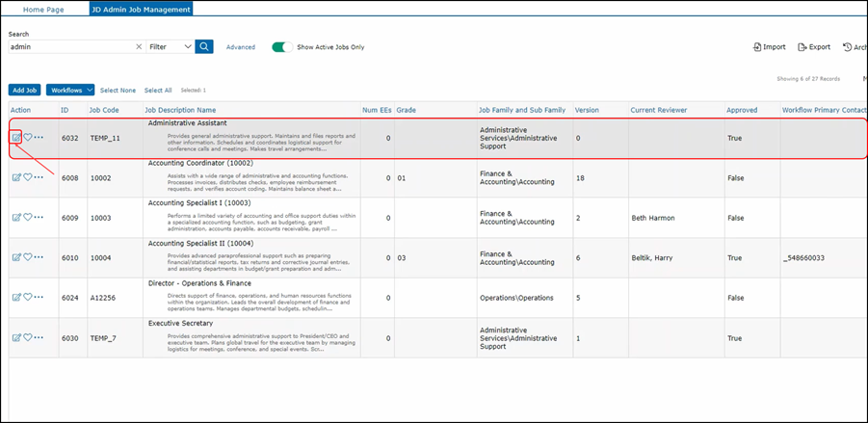Click into the search field containing admin
Viewport: 868px width, 423px height.
pos(67,46)
